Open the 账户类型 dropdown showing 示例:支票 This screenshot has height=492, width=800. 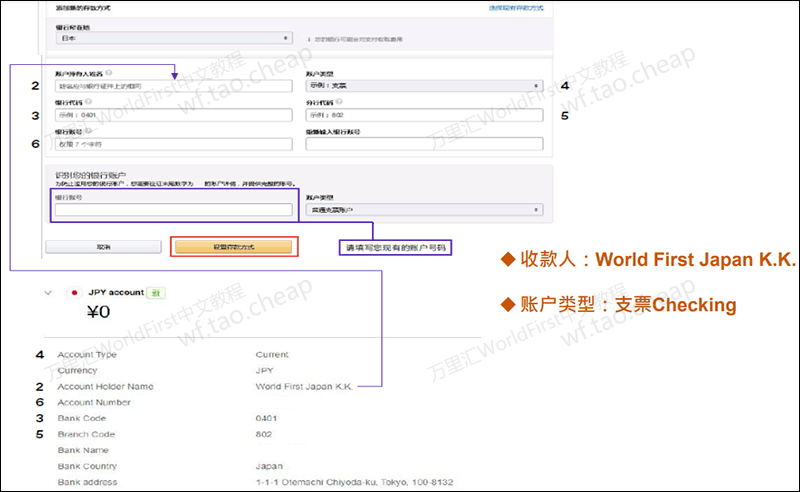[x=424, y=86]
